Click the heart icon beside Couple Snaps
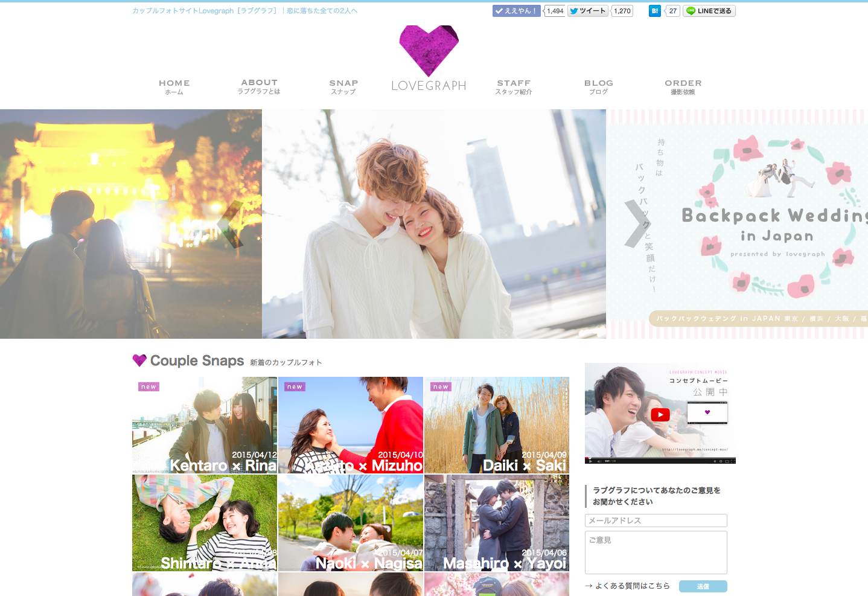The height and width of the screenshot is (596, 868). point(139,360)
